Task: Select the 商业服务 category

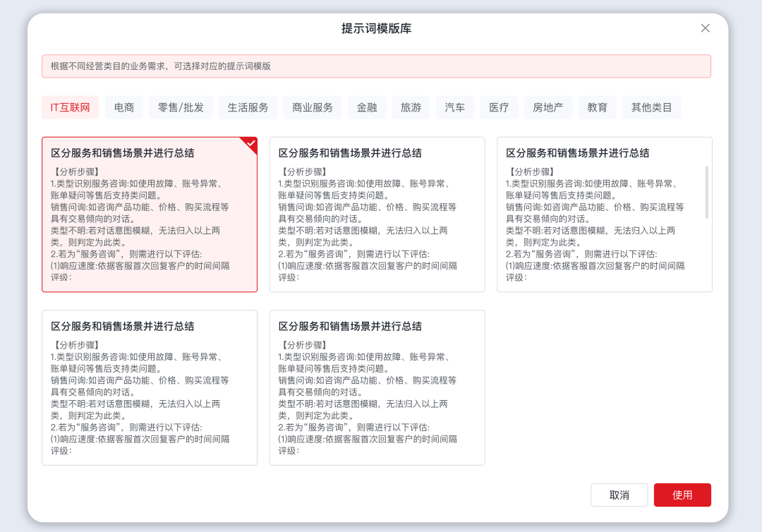Action: [x=312, y=107]
